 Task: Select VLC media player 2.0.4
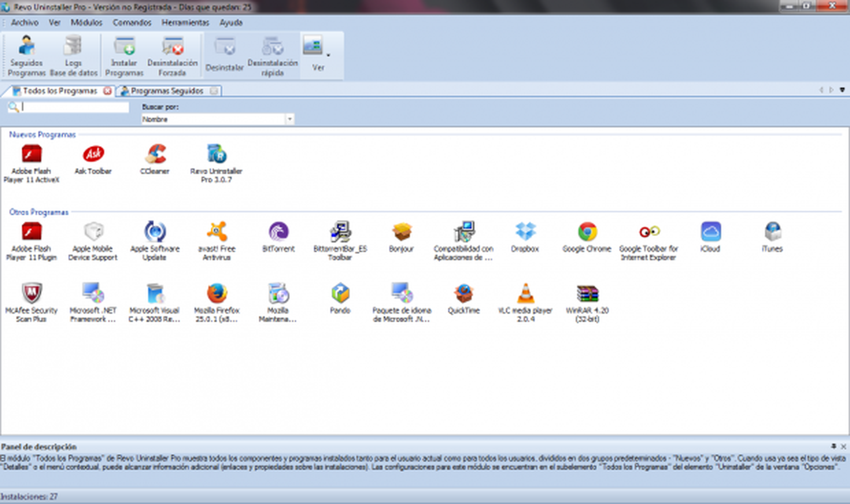coord(525,303)
